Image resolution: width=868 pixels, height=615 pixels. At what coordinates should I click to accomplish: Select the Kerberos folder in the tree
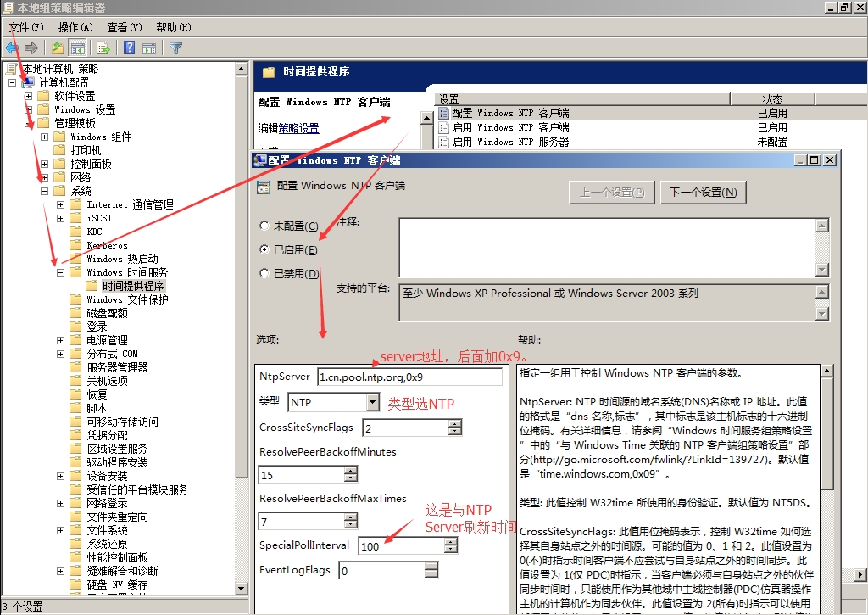[x=107, y=245]
